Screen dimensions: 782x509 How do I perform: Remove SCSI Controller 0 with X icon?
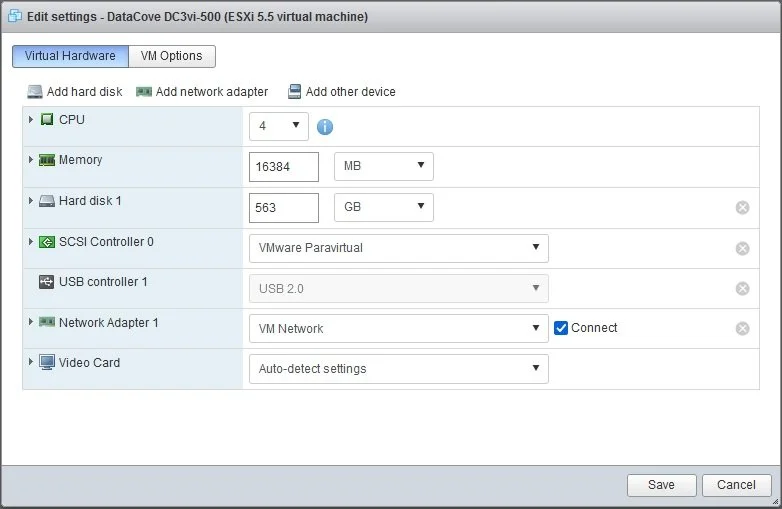742,249
